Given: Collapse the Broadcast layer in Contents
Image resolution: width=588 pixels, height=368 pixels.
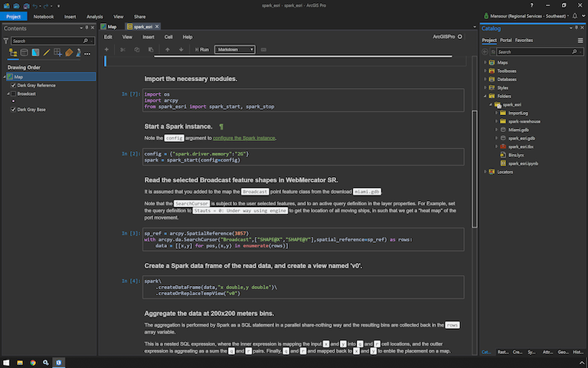Looking at the screenshot, I should pyautogui.click(x=8, y=94).
